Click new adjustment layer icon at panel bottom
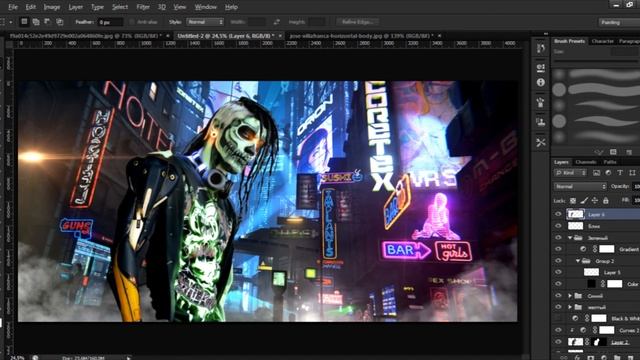This screenshot has width=640, height=360. (604, 358)
